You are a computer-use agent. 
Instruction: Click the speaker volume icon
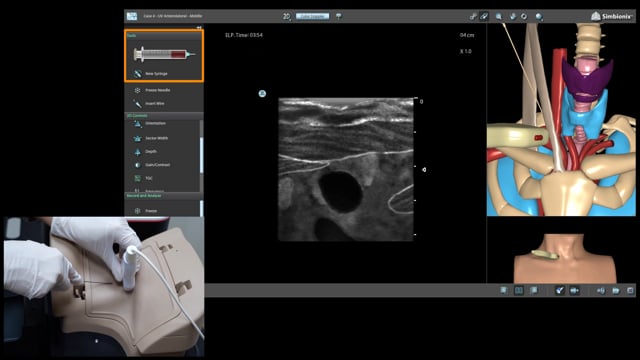pyautogui.click(x=601, y=290)
